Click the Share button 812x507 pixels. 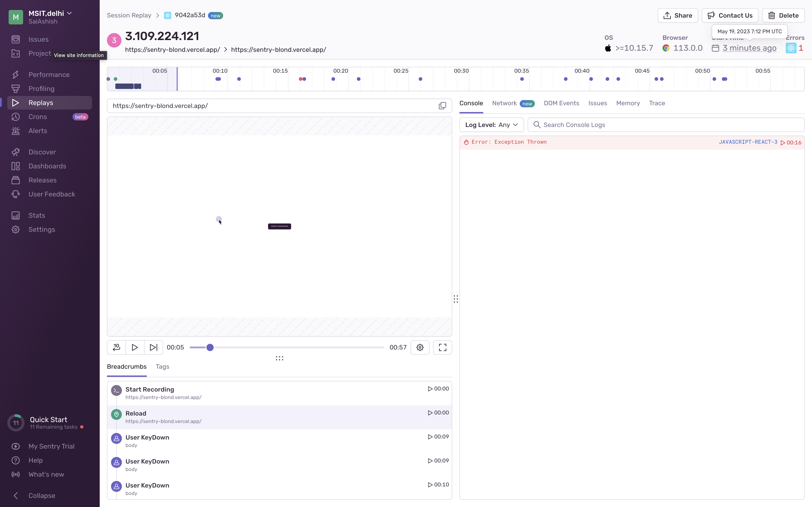677,15
